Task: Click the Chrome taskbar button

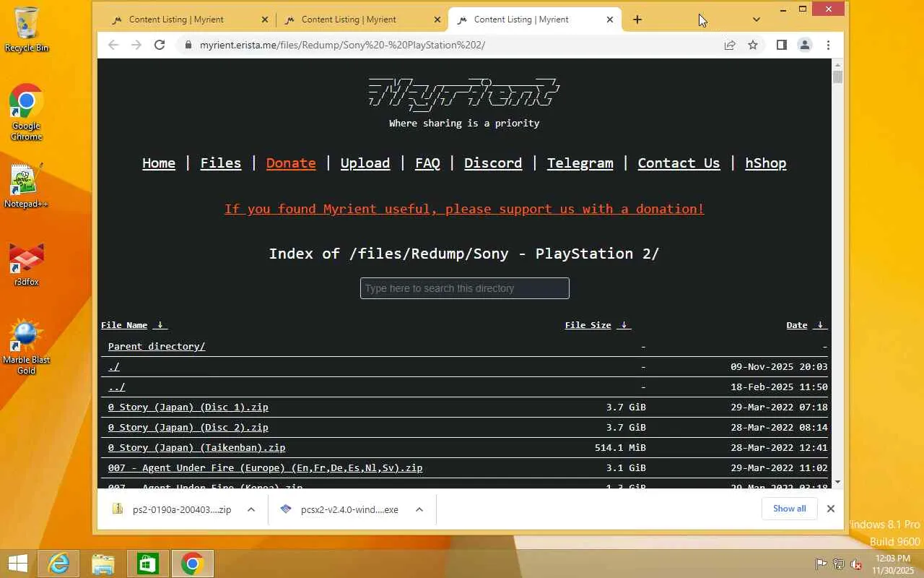Action: (x=192, y=564)
